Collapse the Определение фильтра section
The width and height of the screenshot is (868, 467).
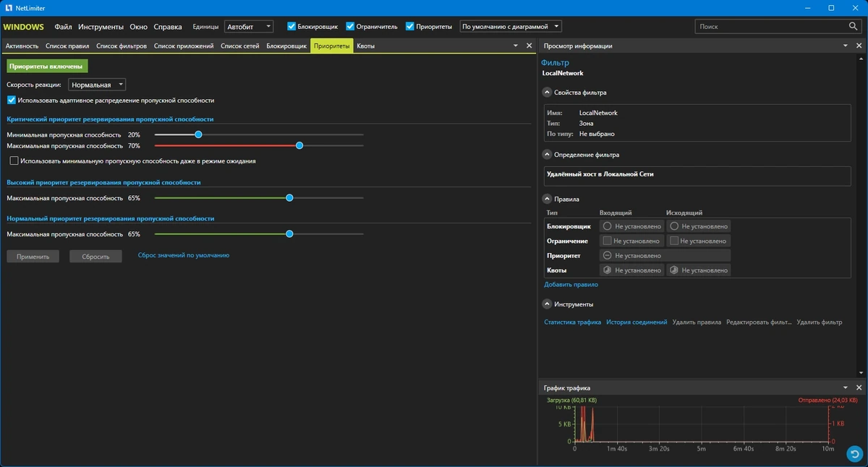point(548,155)
